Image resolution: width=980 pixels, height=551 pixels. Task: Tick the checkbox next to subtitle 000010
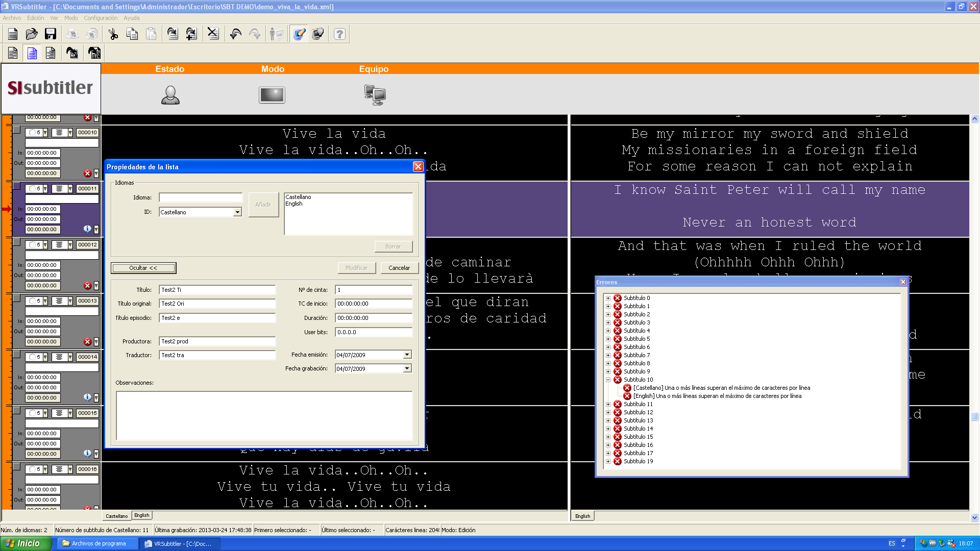click(x=16, y=130)
